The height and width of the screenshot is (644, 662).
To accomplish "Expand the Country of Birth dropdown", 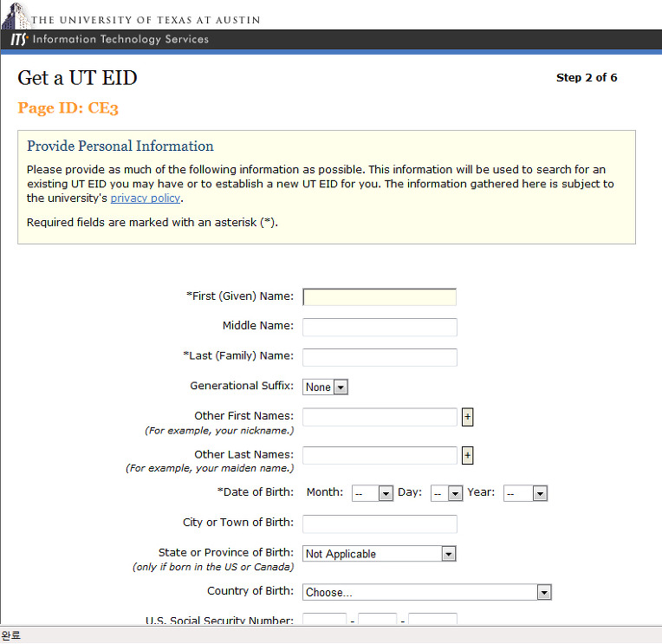I will point(427,593).
